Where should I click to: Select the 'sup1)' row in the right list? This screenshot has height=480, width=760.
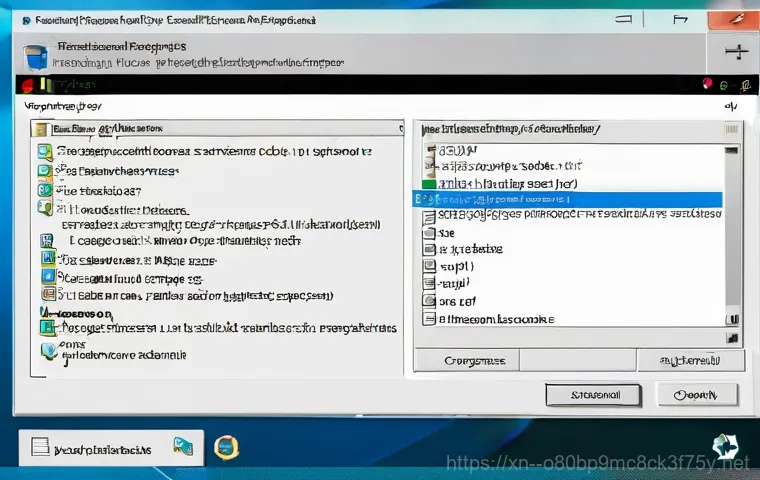click(572, 266)
